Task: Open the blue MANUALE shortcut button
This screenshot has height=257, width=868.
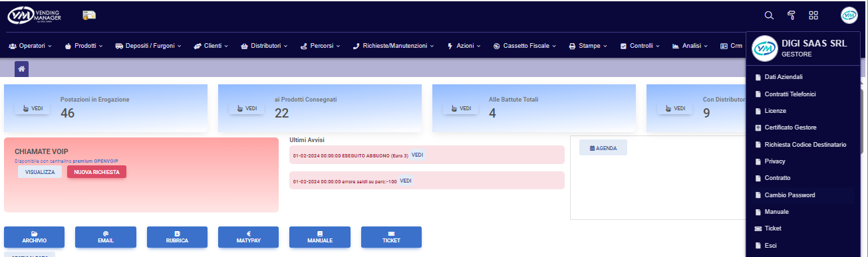Action: point(320,237)
